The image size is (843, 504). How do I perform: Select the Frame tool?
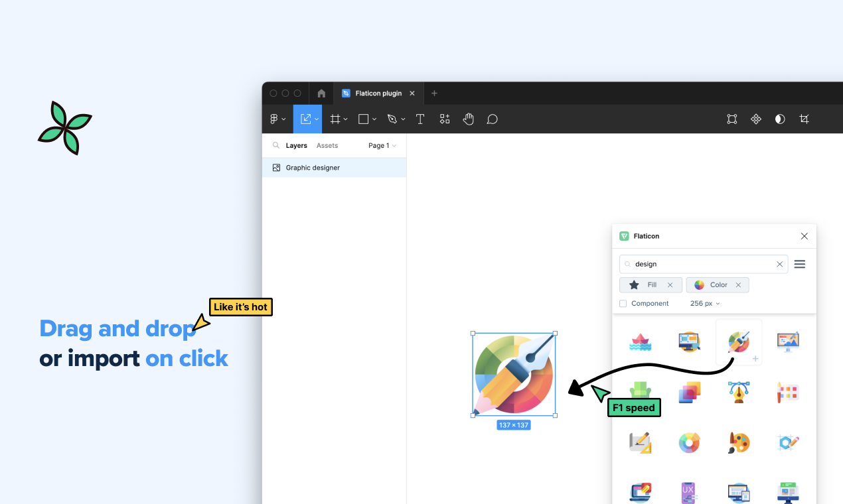pos(335,119)
